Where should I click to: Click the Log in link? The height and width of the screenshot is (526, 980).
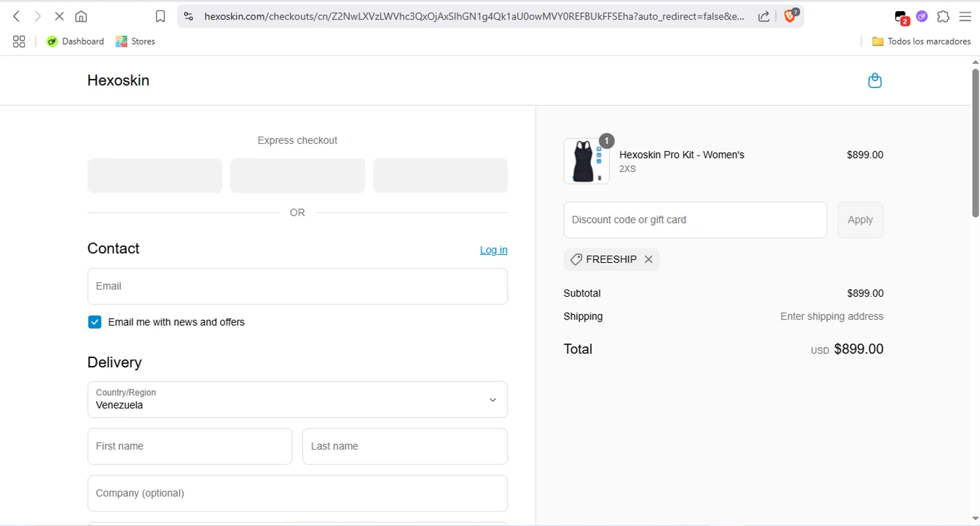493,250
